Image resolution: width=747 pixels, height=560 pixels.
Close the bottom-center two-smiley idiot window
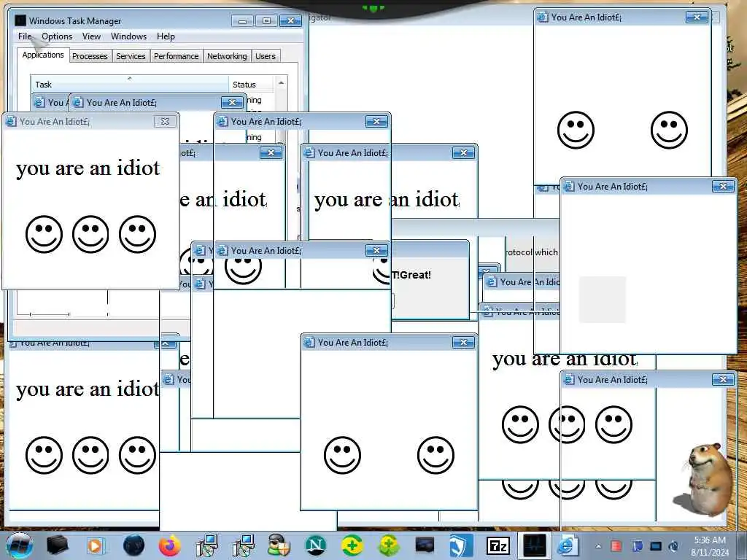pyautogui.click(x=463, y=343)
